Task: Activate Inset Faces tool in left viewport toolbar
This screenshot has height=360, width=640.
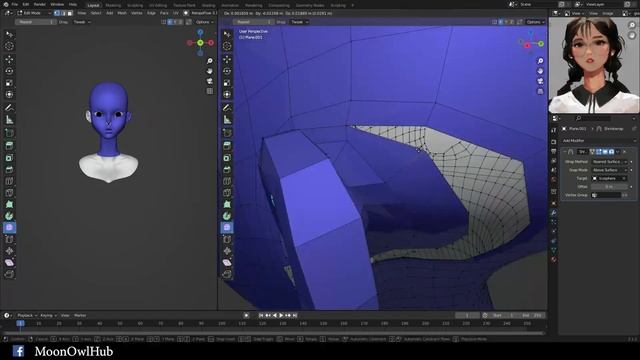Action: pyautogui.click(x=9, y=158)
